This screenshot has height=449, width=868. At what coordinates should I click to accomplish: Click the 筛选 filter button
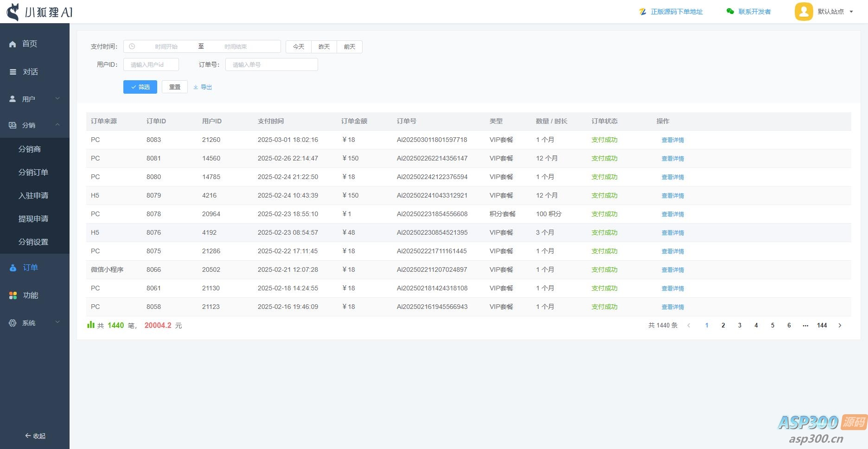(x=140, y=87)
